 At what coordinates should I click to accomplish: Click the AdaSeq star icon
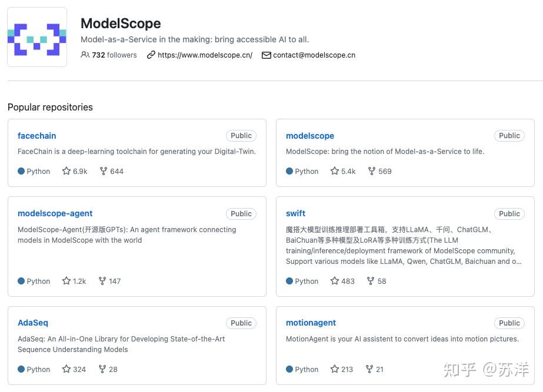[66, 369]
